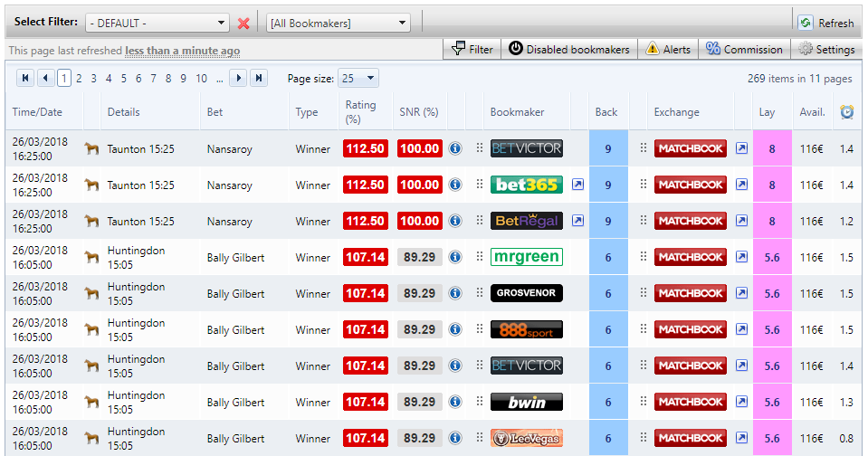Click mrgreen bookmaker logo
The width and height of the screenshot is (868, 456).
point(527,257)
